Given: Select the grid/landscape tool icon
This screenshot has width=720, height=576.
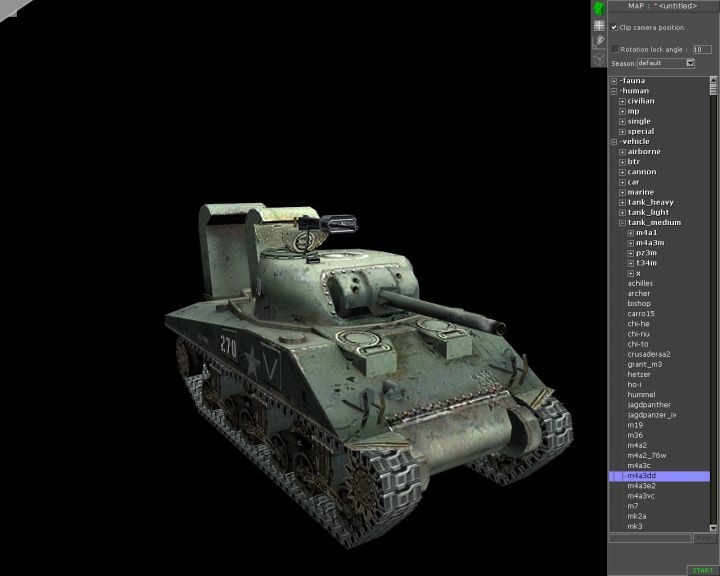Looking at the screenshot, I should click(599, 26).
